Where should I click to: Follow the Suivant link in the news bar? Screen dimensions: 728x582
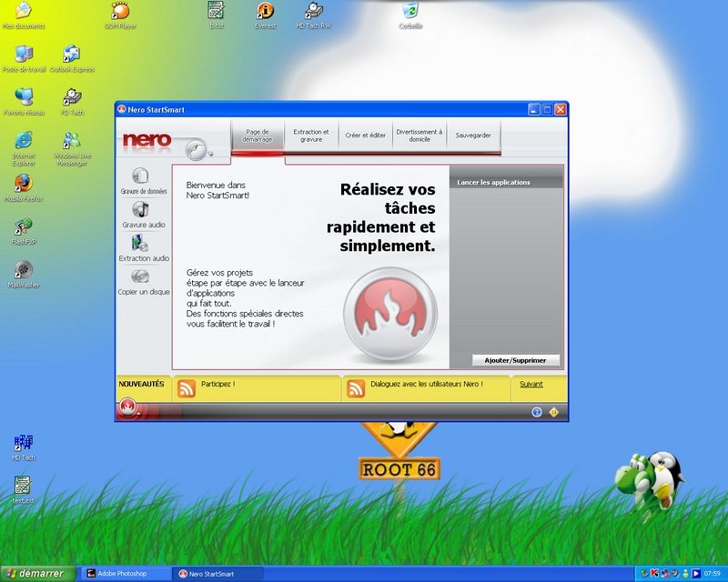tap(531, 384)
